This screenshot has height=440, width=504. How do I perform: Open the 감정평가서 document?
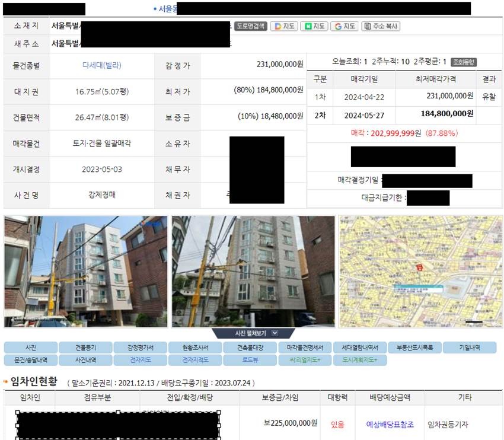[x=140, y=347]
